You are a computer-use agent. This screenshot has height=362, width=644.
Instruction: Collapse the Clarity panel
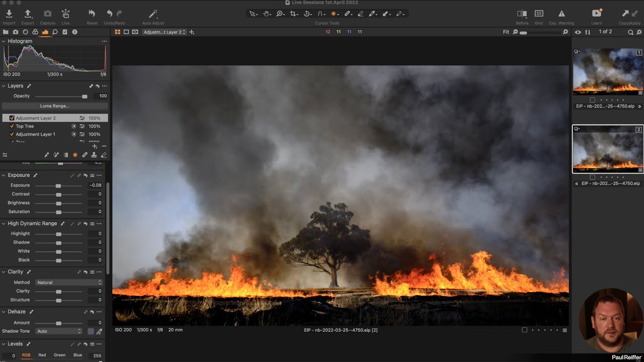click(x=4, y=271)
